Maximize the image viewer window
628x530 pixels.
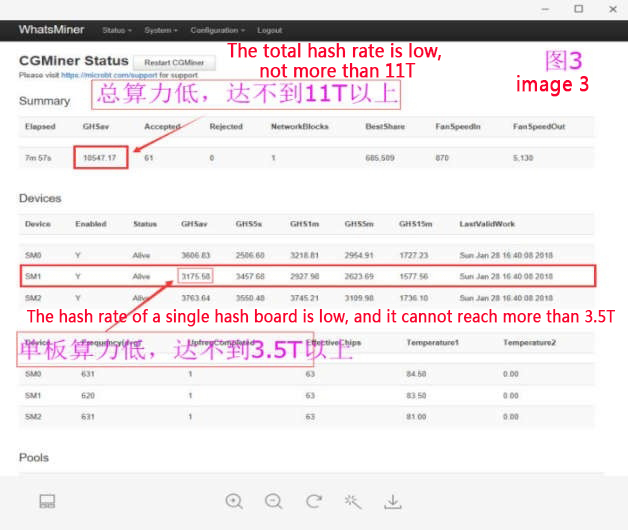pos(578,9)
